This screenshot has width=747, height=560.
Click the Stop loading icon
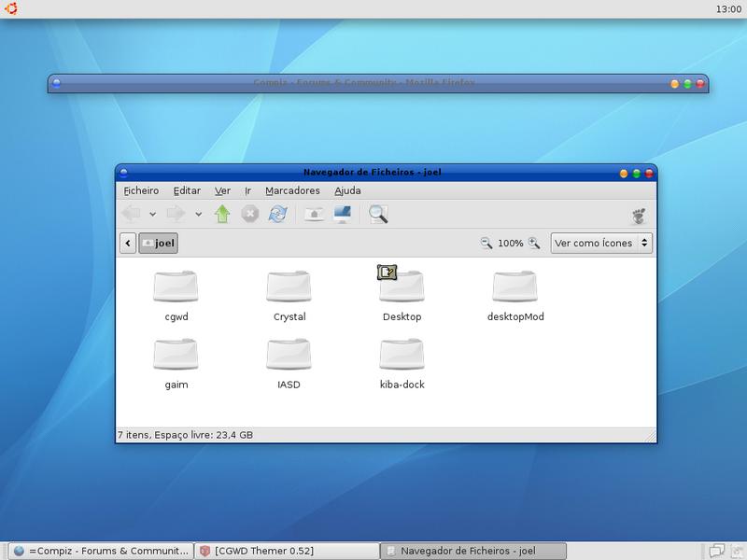click(249, 215)
